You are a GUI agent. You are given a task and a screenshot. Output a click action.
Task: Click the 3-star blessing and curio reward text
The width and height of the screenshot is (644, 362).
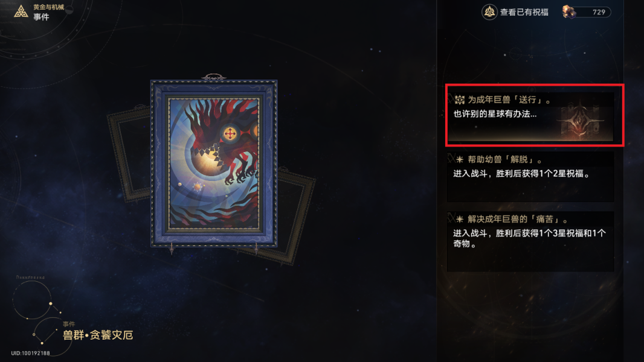529,238
